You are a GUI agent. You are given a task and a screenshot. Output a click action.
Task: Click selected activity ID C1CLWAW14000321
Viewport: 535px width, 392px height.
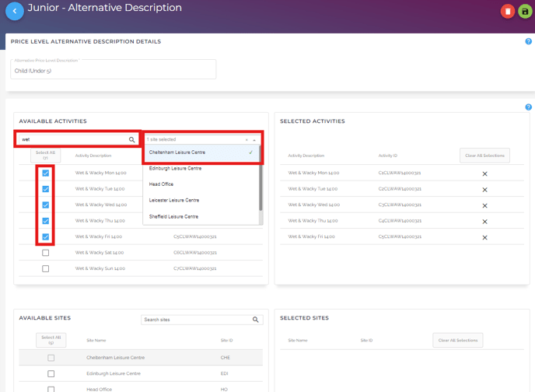400,173
